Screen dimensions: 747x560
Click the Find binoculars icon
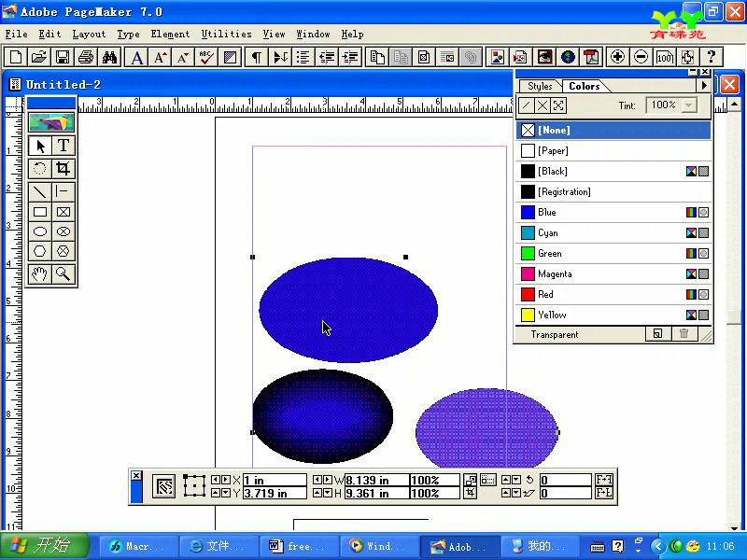click(x=109, y=57)
